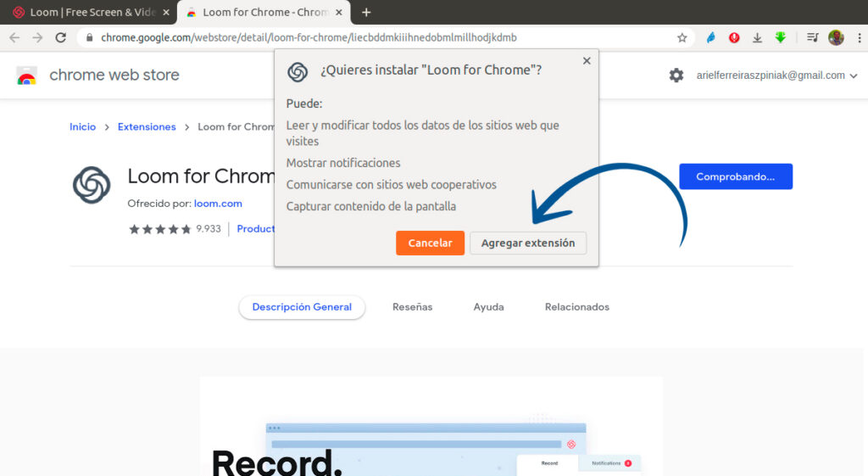This screenshot has width=868, height=476.
Task: Click the Mostrar notificaciones permission text
Action: 343,163
